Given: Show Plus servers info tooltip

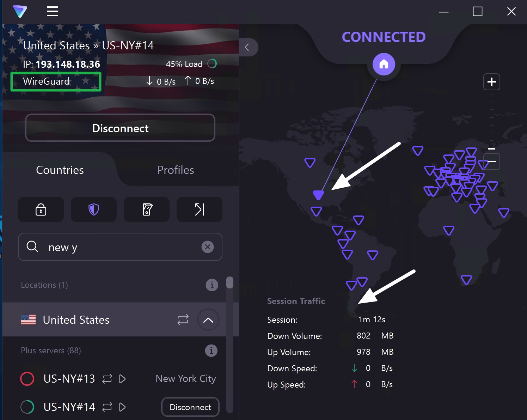Looking at the screenshot, I should [211, 351].
